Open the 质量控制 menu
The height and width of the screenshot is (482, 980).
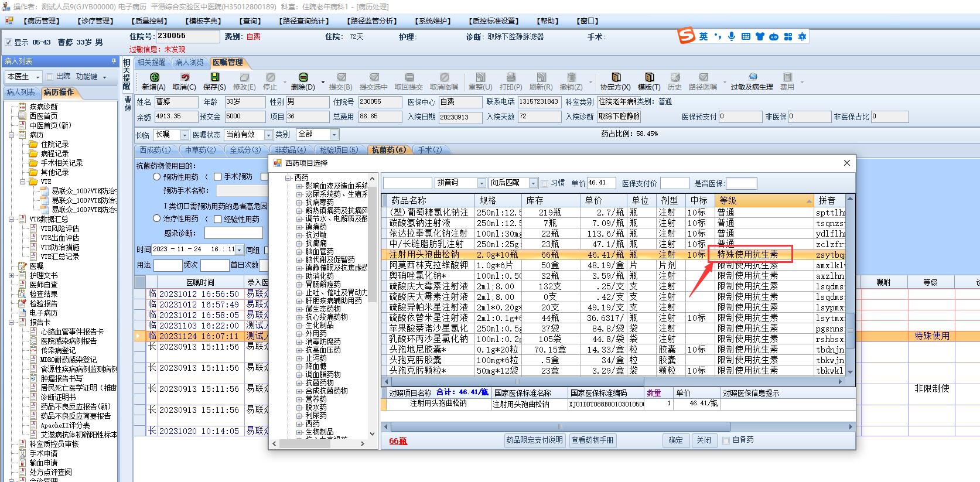coord(150,21)
